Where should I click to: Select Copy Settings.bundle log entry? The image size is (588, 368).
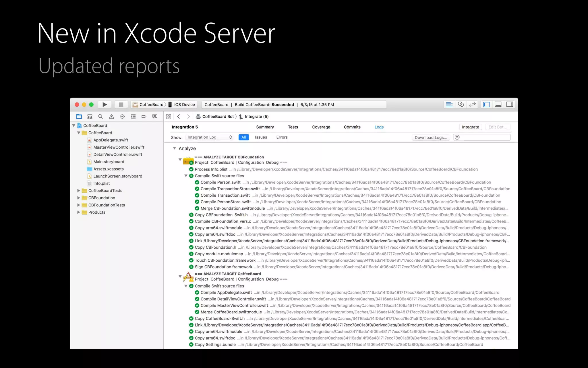336,344
